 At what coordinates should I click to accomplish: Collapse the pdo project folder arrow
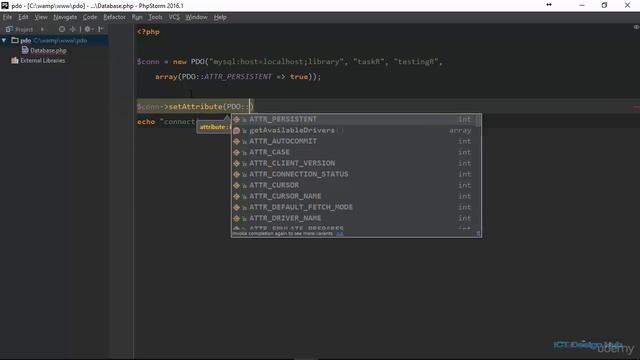(4, 40)
